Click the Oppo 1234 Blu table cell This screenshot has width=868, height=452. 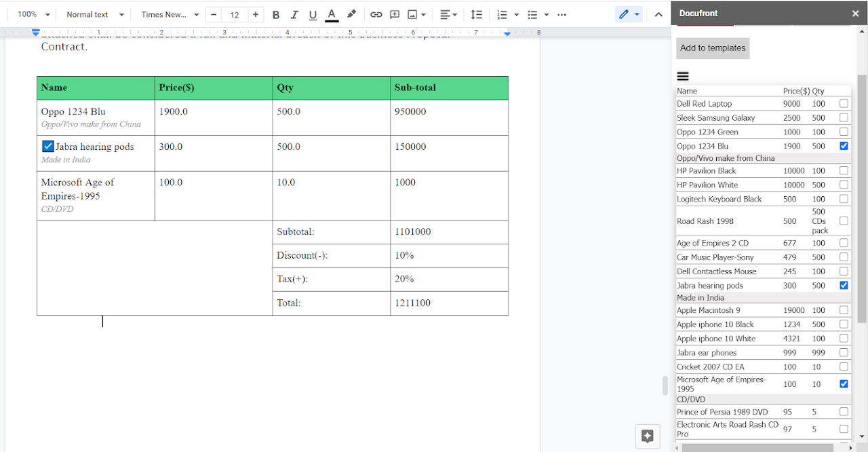tap(96, 117)
